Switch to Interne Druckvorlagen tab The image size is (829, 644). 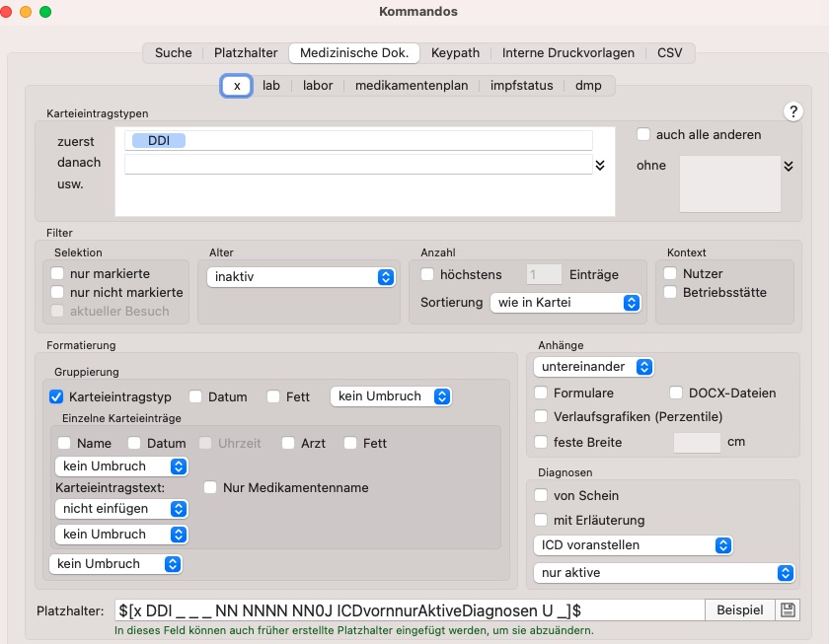pos(567,53)
